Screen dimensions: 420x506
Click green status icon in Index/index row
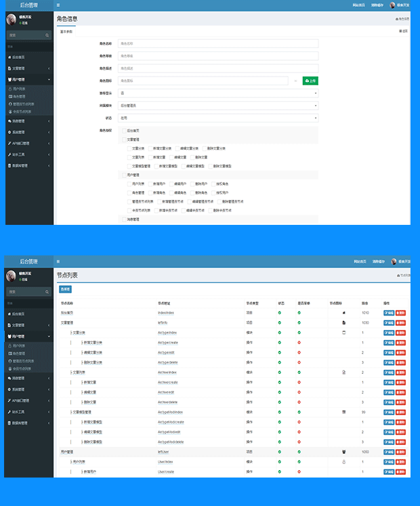click(280, 313)
